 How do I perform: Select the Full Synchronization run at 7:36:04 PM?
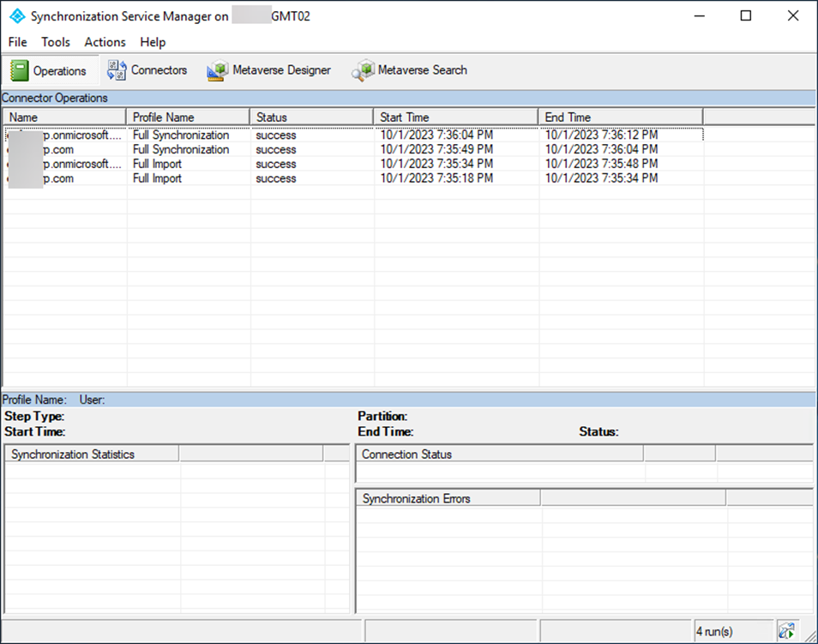181,135
